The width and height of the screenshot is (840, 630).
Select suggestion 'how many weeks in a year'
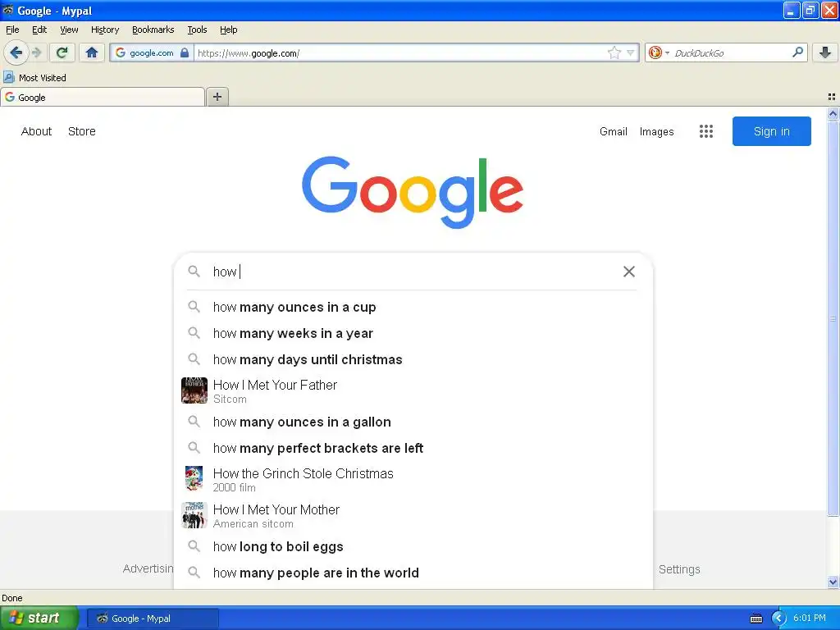pyautogui.click(x=293, y=333)
